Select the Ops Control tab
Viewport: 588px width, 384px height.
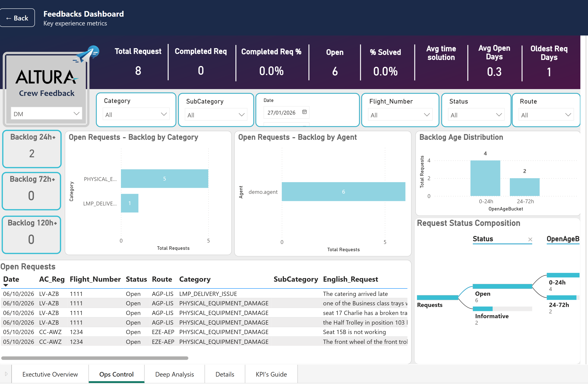(x=116, y=374)
